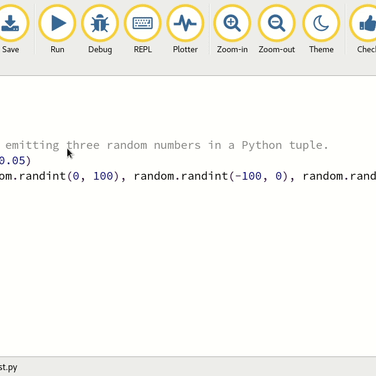Zoom-out the editor text
Viewport: 376px width, 376px height.
[x=277, y=29]
